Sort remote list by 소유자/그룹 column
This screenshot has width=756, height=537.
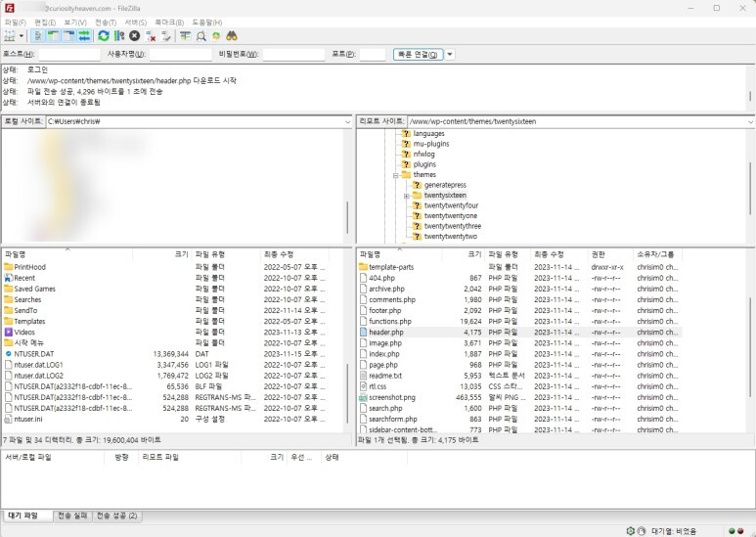656,254
